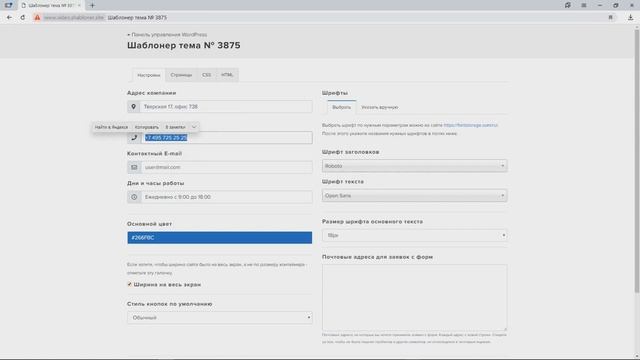640x360 pixels.
Task: Click the page vertical scrollbar
Action: tap(636, 161)
